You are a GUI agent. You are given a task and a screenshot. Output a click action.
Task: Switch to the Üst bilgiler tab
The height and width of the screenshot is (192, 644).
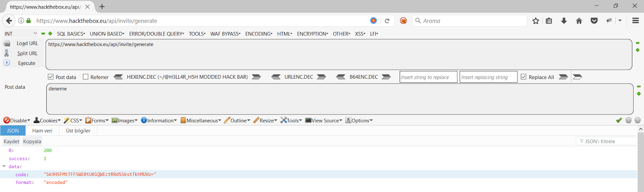coord(78,131)
